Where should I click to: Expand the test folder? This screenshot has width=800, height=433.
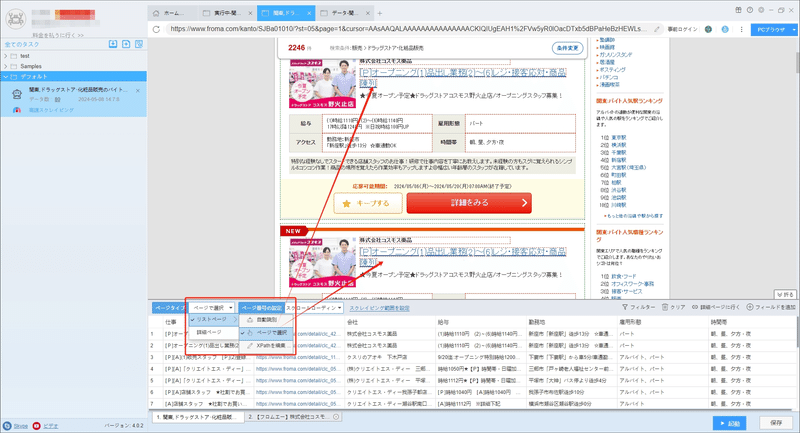(6, 56)
